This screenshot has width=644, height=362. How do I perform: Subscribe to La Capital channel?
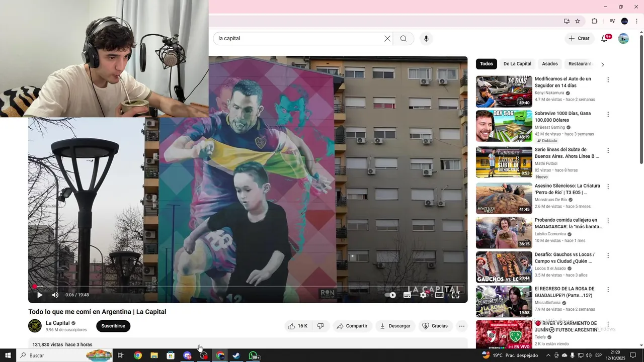pyautogui.click(x=113, y=326)
